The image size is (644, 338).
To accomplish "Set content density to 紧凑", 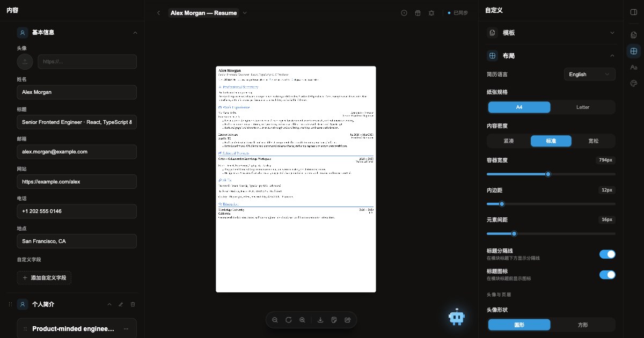I will click(x=508, y=141).
